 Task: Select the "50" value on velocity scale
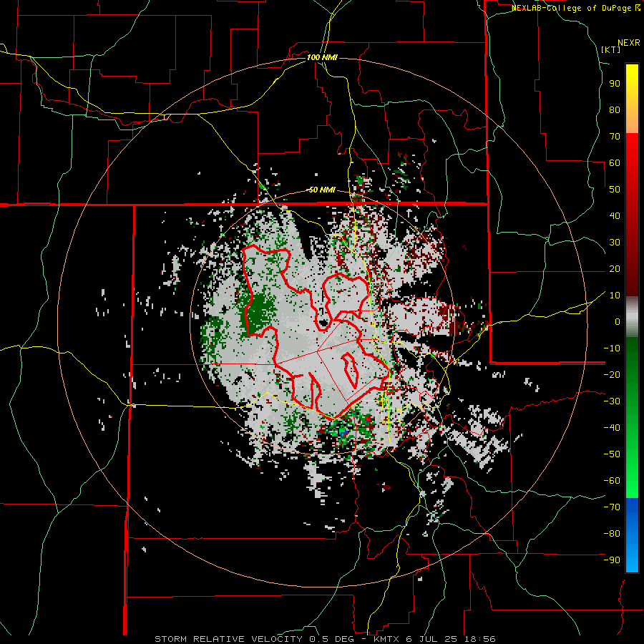coord(615,190)
